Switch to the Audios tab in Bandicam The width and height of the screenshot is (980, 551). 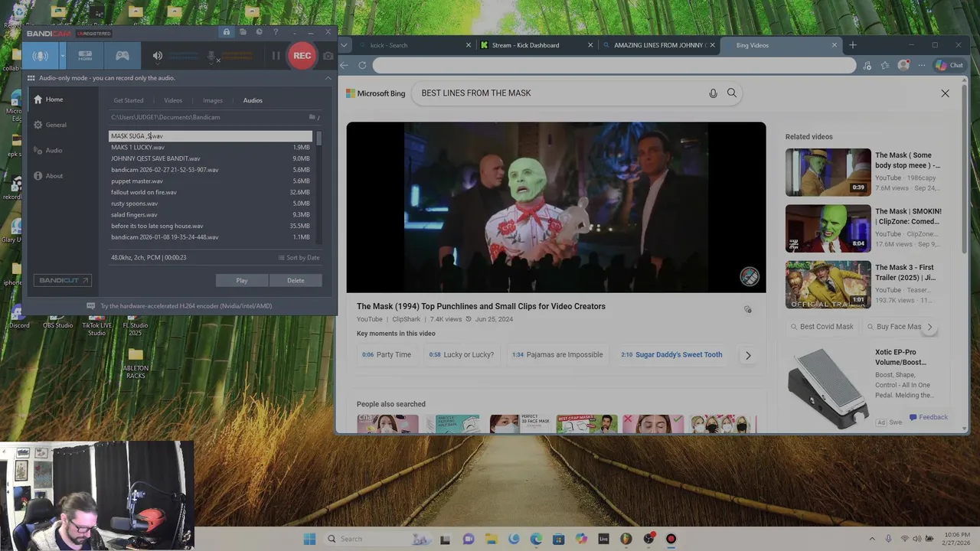pyautogui.click(x=253, y=100)
